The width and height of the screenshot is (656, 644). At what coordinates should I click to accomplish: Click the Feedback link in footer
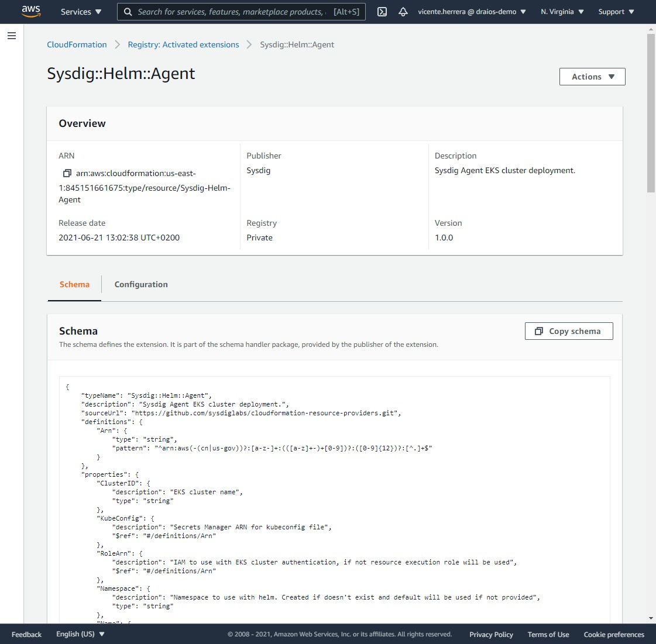[x=26, y=635]
